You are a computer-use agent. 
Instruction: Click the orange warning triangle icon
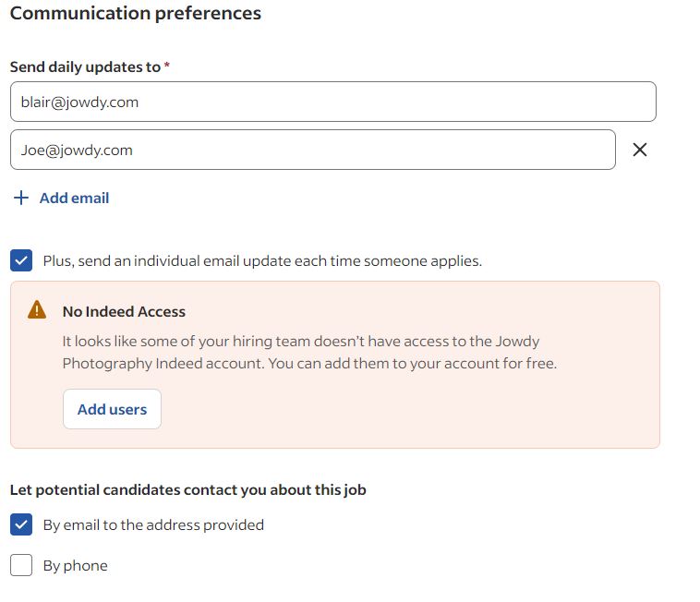(37, 310)
